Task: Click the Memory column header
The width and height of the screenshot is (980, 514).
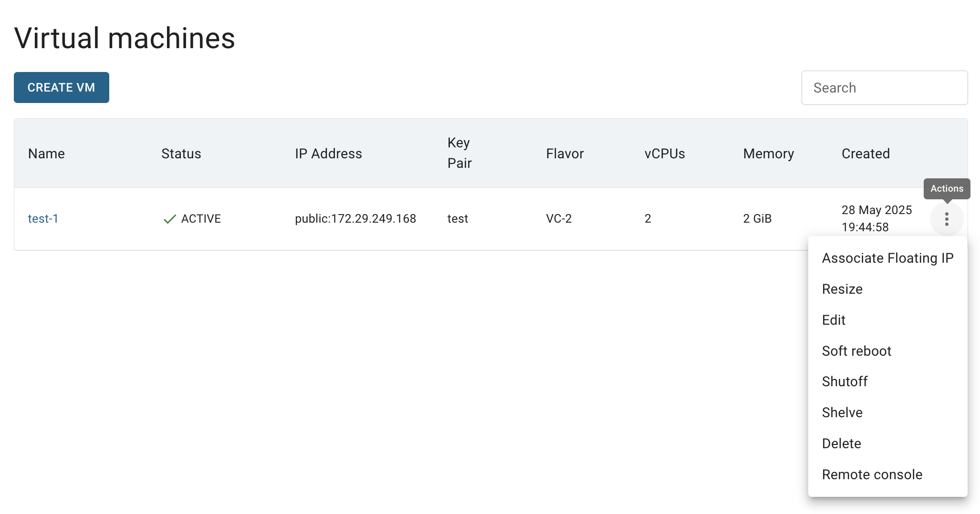Action: (769, 154)
